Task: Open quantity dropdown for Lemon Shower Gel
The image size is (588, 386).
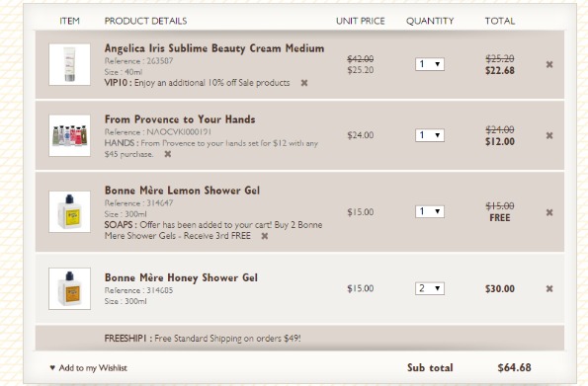Action: [x=430, y=211]
